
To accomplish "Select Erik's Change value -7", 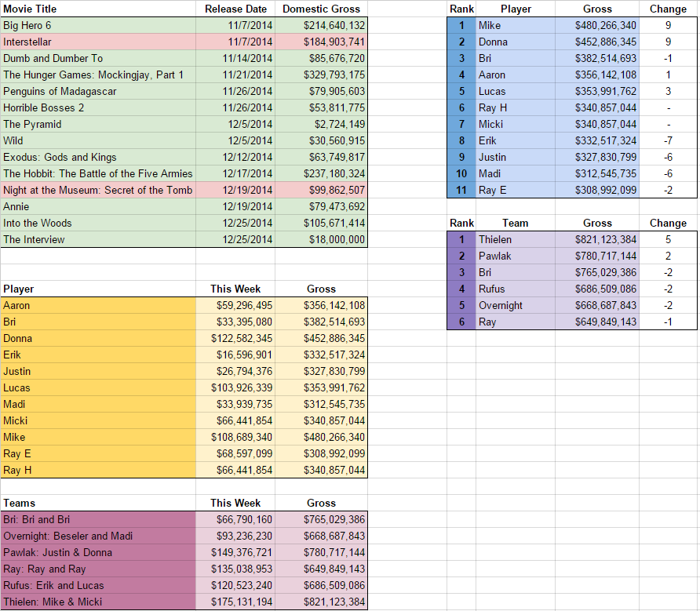I will 668,141.
